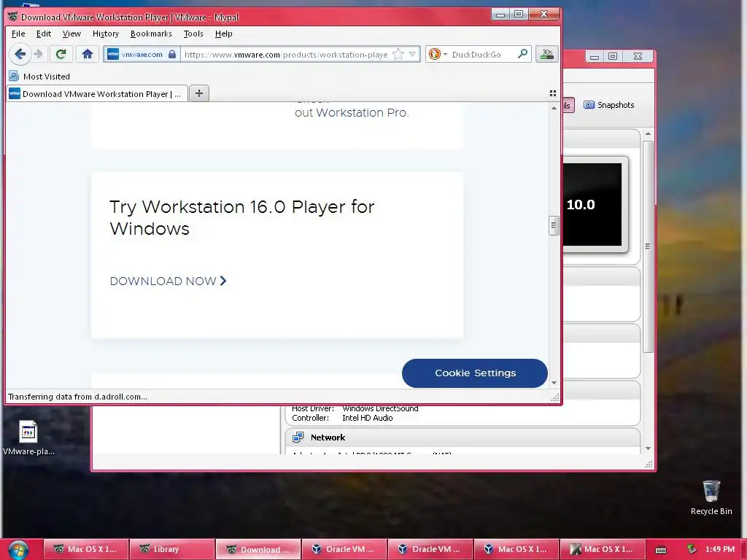Viewport: 747px width, 560px height.
Task: Open the list-all-tabs grid icon
Action: tap(553, 93)
